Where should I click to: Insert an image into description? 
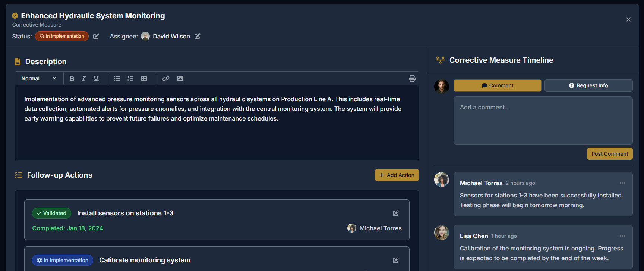click(180, 78)
